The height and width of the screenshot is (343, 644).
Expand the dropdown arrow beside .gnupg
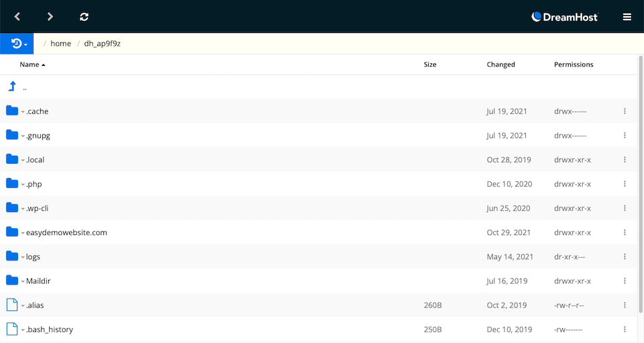[23, 136]
